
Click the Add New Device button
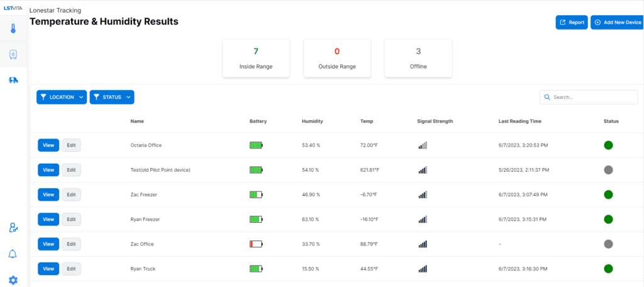[x=618, y=22]
